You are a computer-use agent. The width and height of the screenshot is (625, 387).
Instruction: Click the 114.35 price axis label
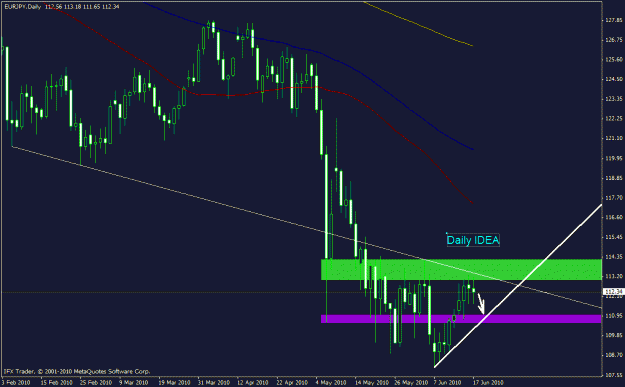(614, 256)
